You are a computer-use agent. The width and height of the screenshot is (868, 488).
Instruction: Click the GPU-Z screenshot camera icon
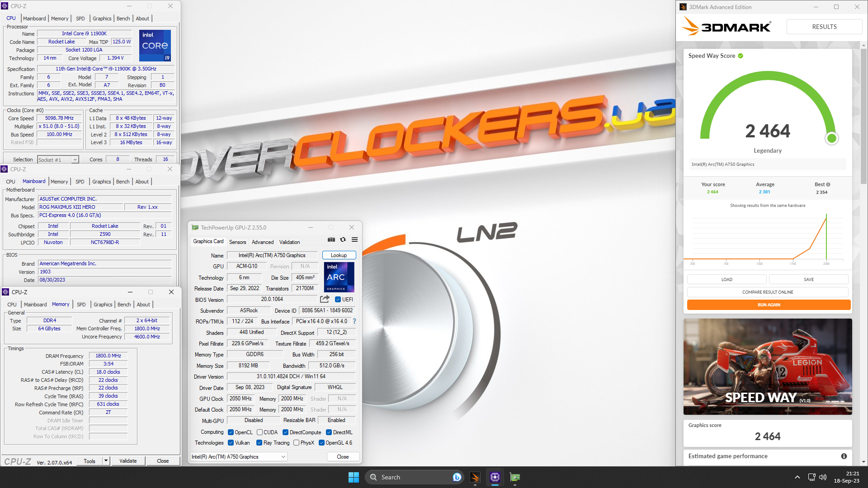coord(331,240)
